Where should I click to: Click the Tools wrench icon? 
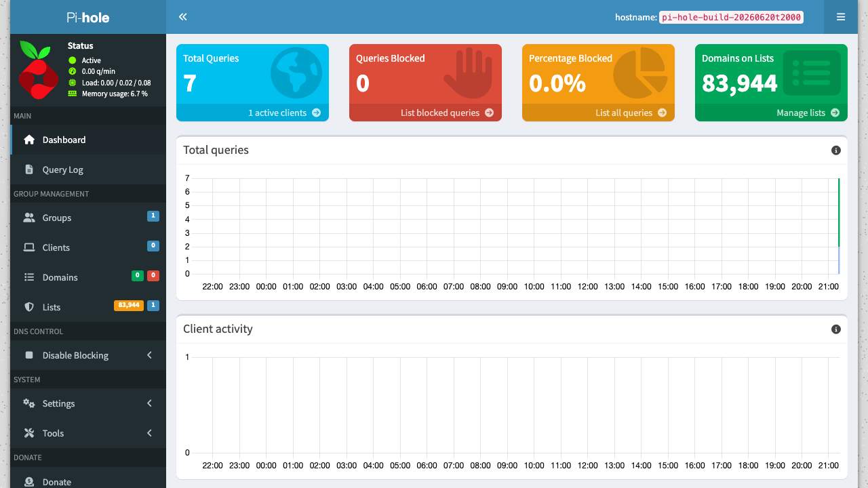click(29, 433)
